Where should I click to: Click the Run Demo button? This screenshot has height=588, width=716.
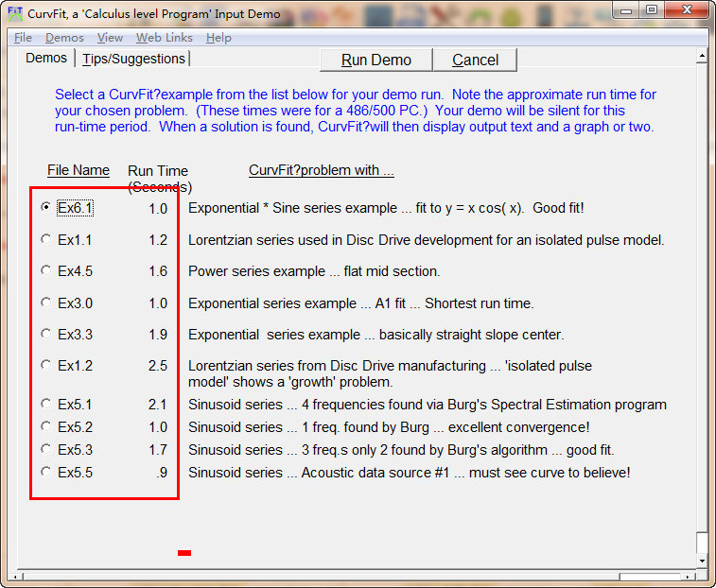coord(375,60)
